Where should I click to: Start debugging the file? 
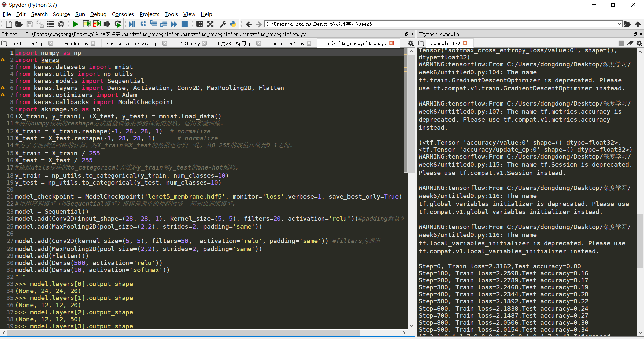coord(132,24)
